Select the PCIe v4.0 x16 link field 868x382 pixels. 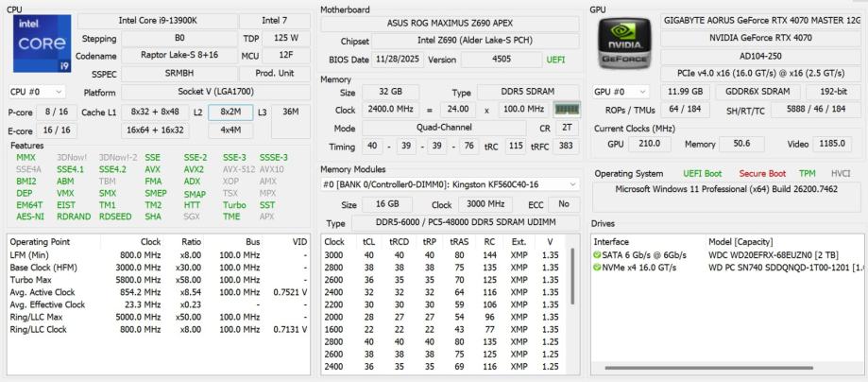tap(761, 74)
